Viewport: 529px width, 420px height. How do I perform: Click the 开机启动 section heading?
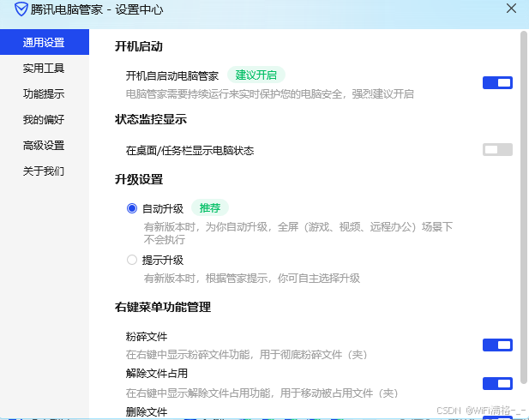[x=139, y=46]
